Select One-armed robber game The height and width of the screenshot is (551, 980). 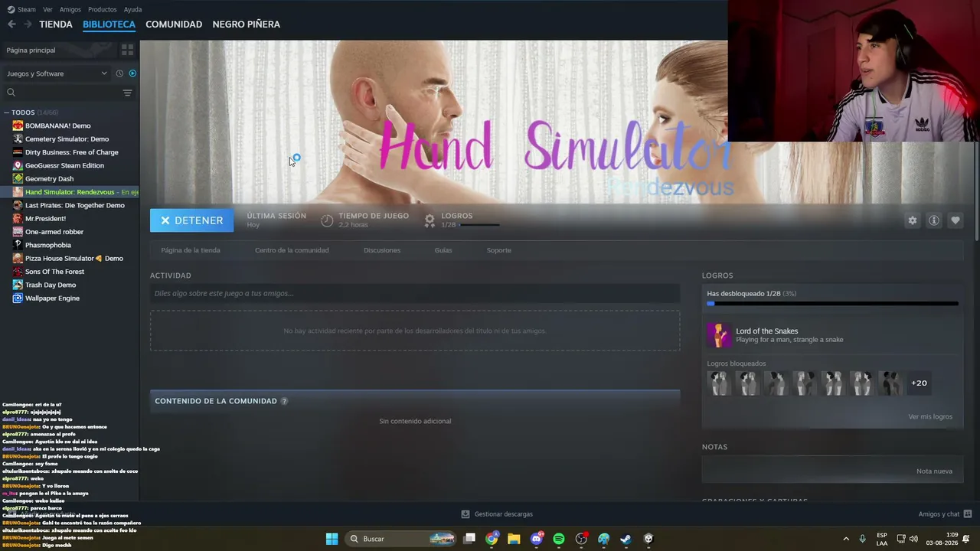pos(54,232)
